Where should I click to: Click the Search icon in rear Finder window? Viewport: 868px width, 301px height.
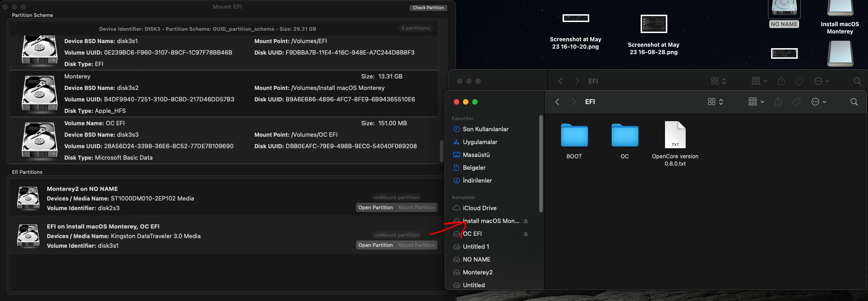[857, 81]
